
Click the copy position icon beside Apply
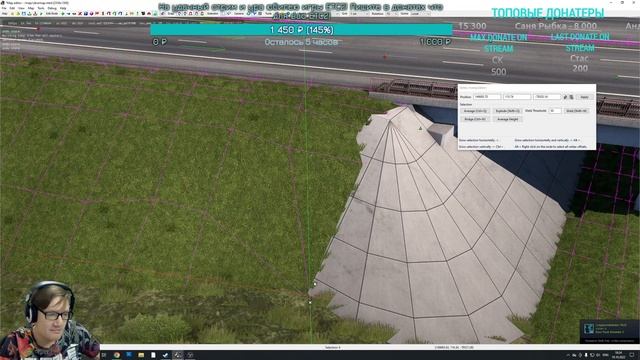click(x=571, y=97)
